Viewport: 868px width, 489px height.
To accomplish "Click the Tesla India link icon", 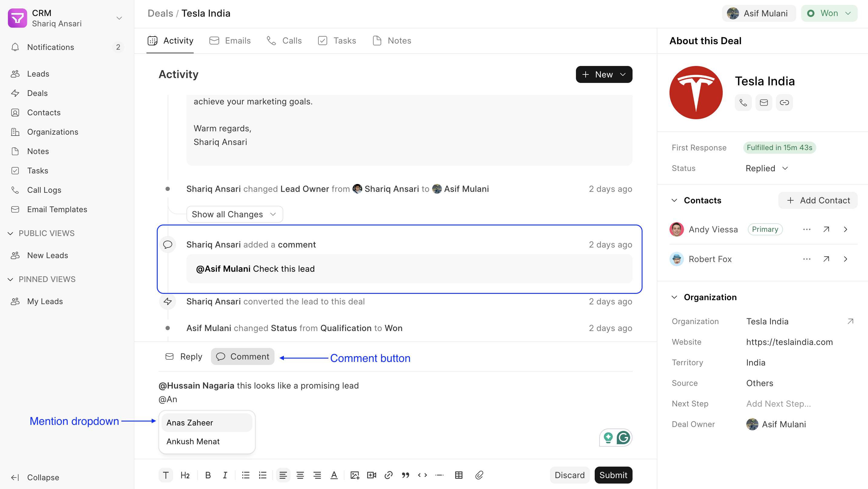I will point(784,103).
